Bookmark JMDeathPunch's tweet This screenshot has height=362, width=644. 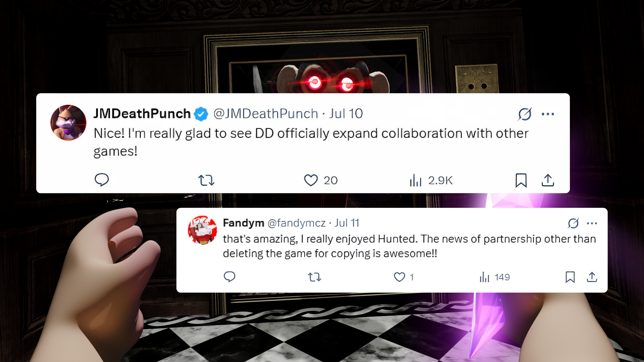pos(521,180)
